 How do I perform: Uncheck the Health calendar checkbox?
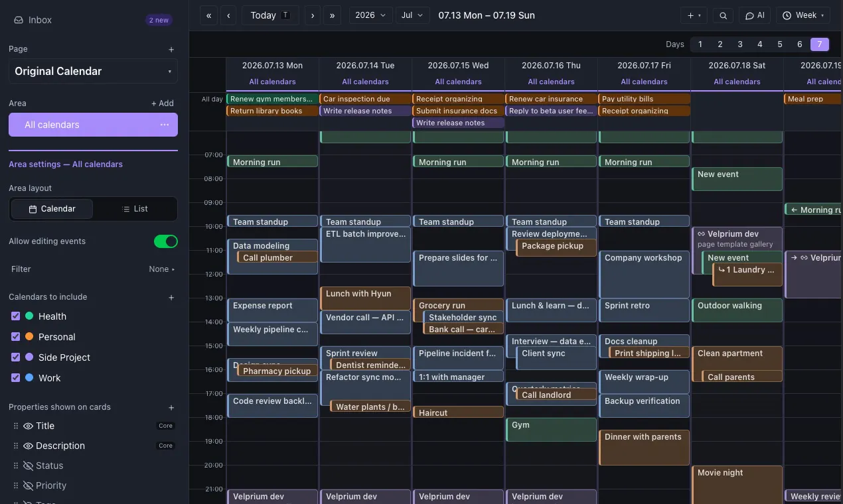[16, 316]
